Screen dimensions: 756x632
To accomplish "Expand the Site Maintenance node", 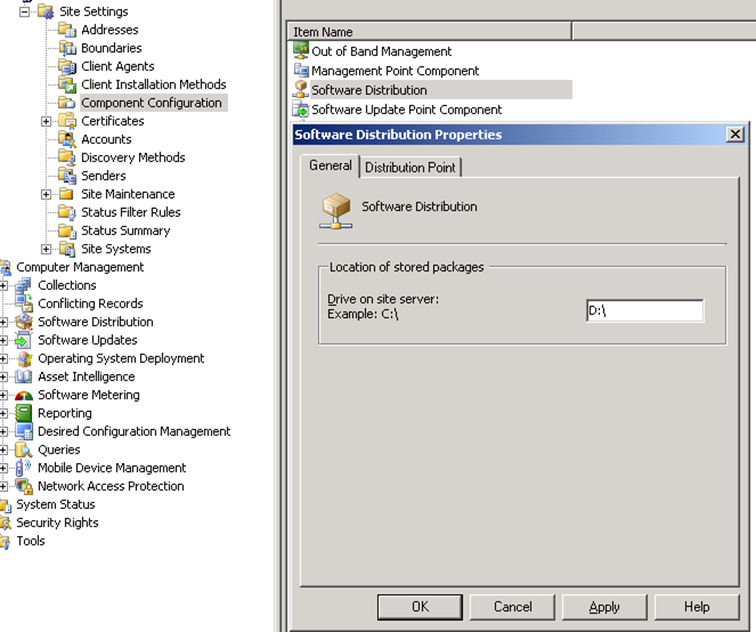I will 46,194.
